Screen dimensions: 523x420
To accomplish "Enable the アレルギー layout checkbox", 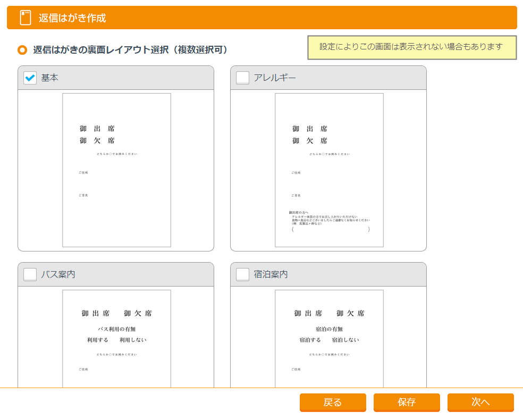I will [x=242, y=78].
